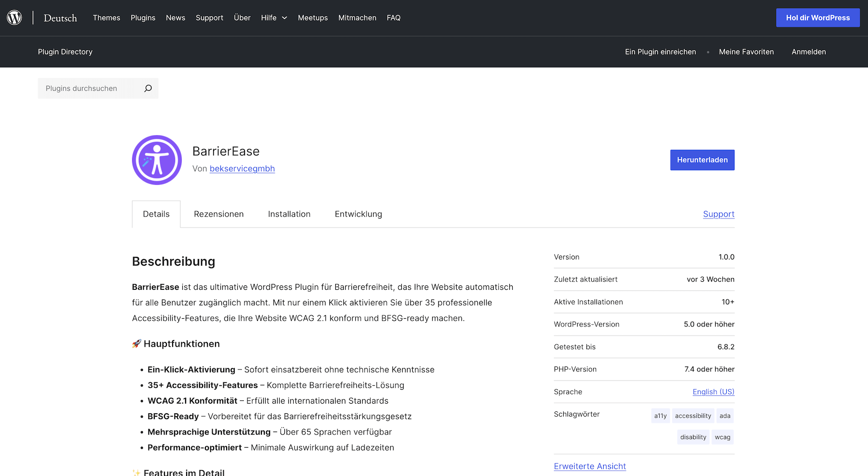Click the WordPress logo icon
The height and width of the screenshot is (476, 868).
14,18
